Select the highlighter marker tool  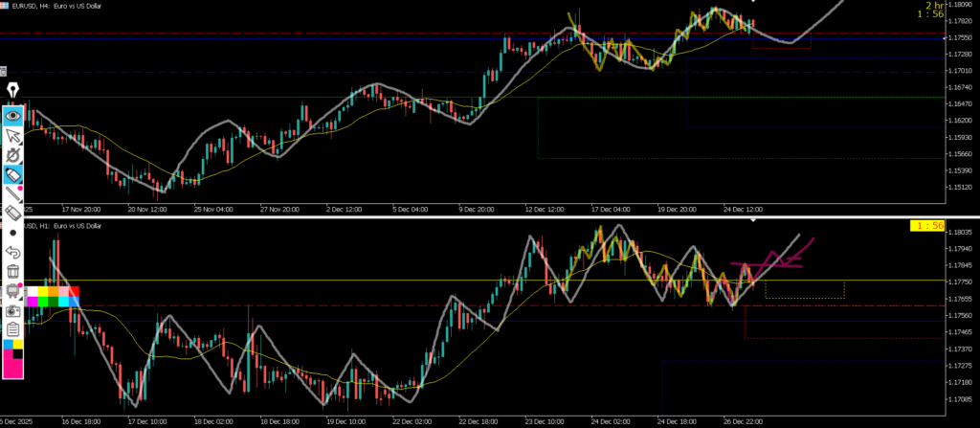tap(13, 174)
